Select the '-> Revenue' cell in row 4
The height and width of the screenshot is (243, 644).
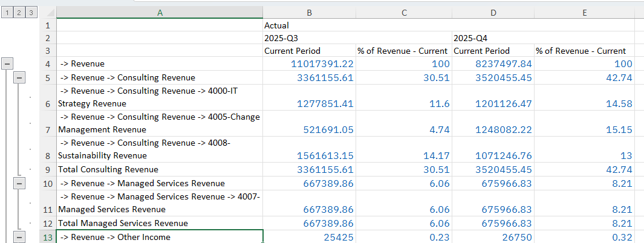coord(160,63)
